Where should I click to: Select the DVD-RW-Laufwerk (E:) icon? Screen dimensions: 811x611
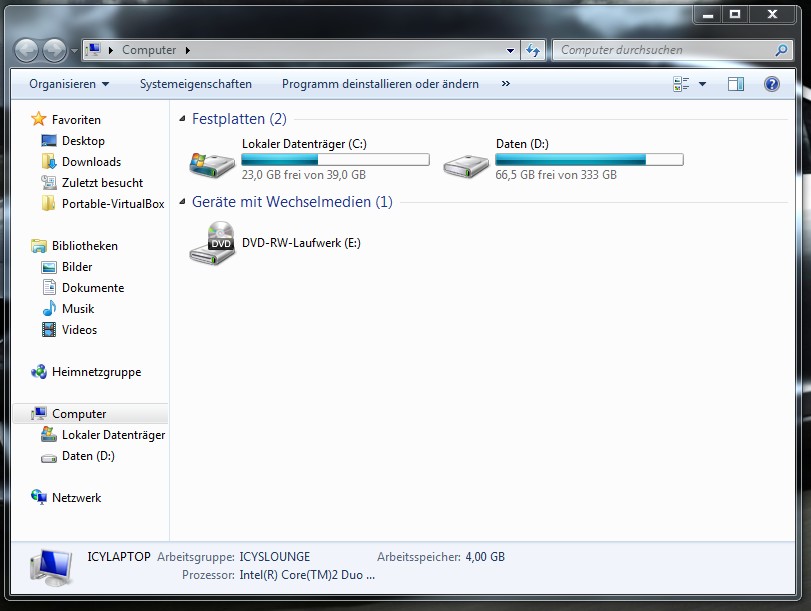pos(212,243)
